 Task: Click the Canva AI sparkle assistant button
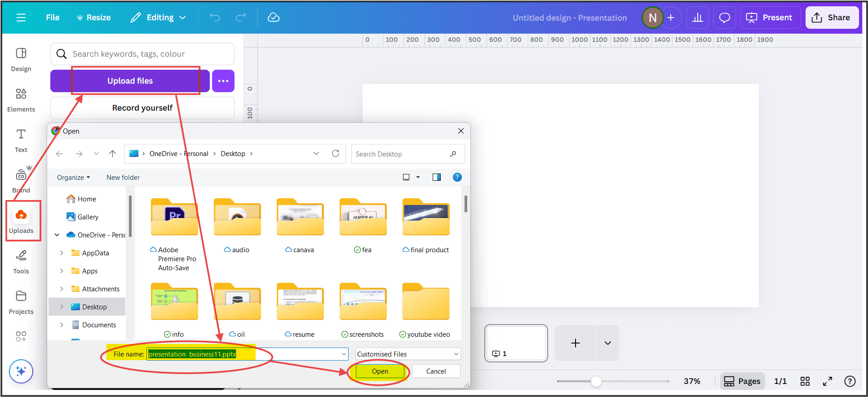pyautogui.click(x=21, y=371)
